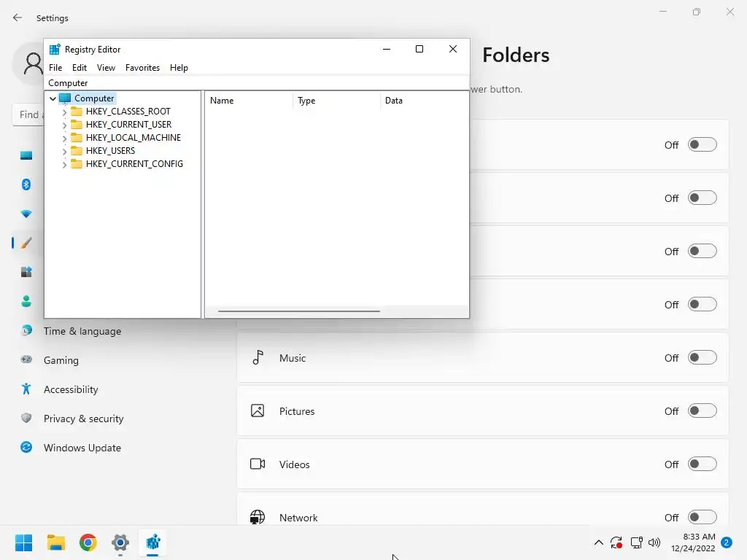Expand HKEY_LOCAL_MACHINE chevron
Screen dimensions: 747x560
click(64, 139)
